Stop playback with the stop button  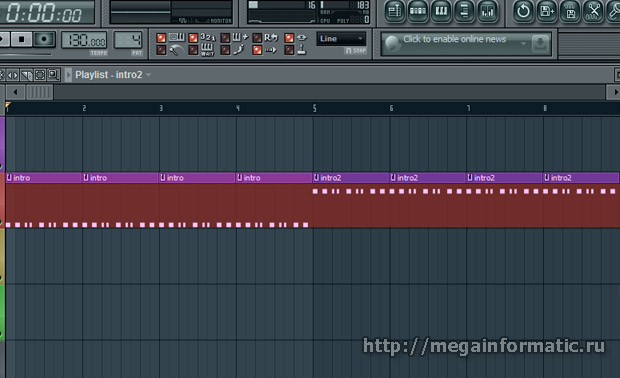(x=22, y=39)
